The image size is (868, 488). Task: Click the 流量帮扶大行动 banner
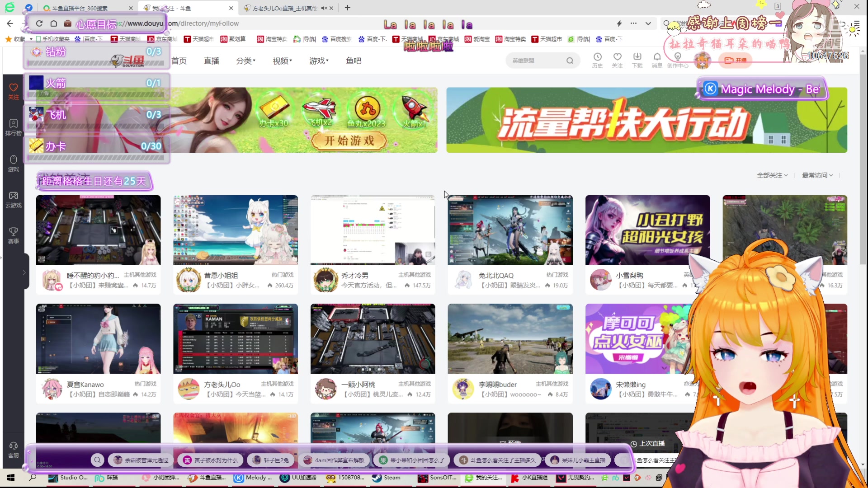pyautogui.click(x=646, y=120)
